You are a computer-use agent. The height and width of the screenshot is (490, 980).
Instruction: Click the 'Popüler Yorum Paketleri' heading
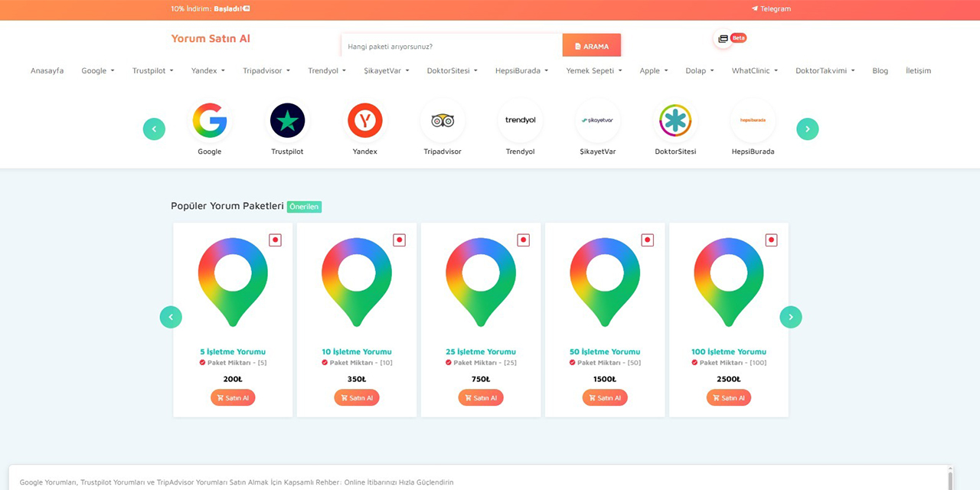(227, 206)
